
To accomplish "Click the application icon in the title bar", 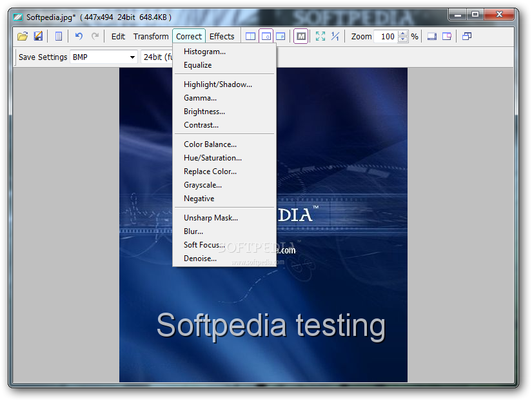I will pos(18,17).
